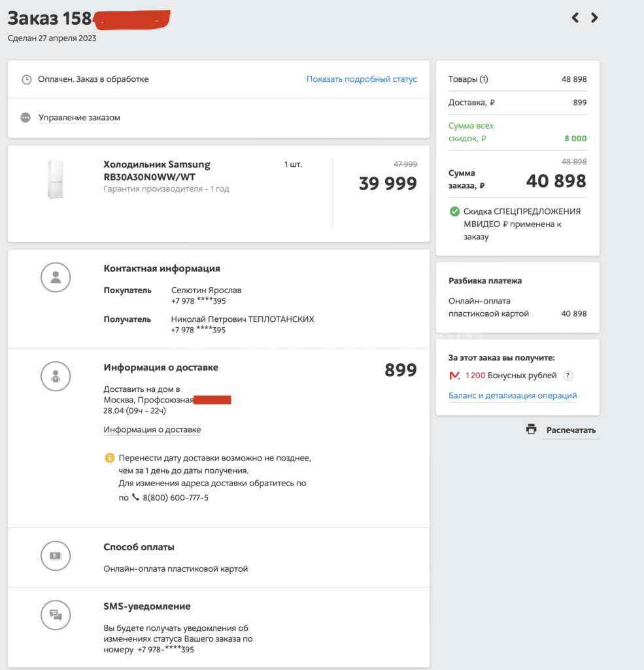644x670 pixels.
Task: Click buyer name Селютин Ярослав
Action: pyautogui.click(x=206, y=290)
